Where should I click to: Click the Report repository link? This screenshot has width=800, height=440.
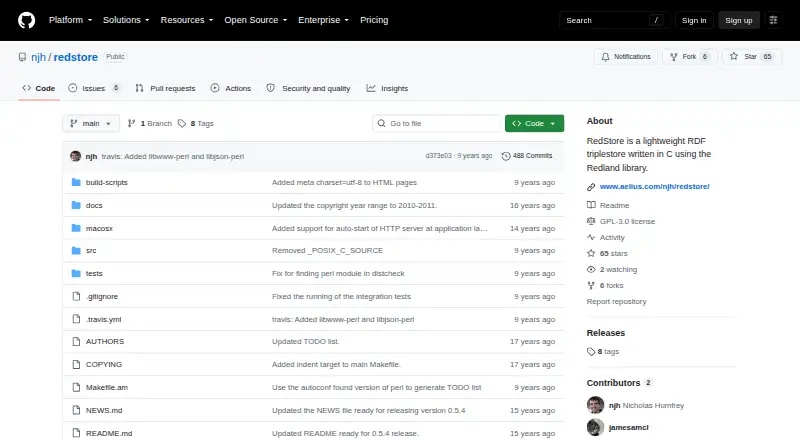(x=616, y=302)
